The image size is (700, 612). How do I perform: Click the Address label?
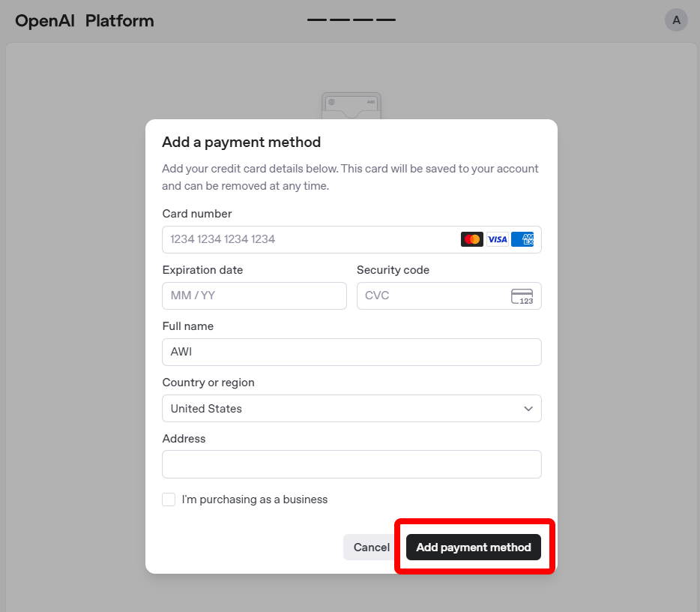click(x=184, y=439)
